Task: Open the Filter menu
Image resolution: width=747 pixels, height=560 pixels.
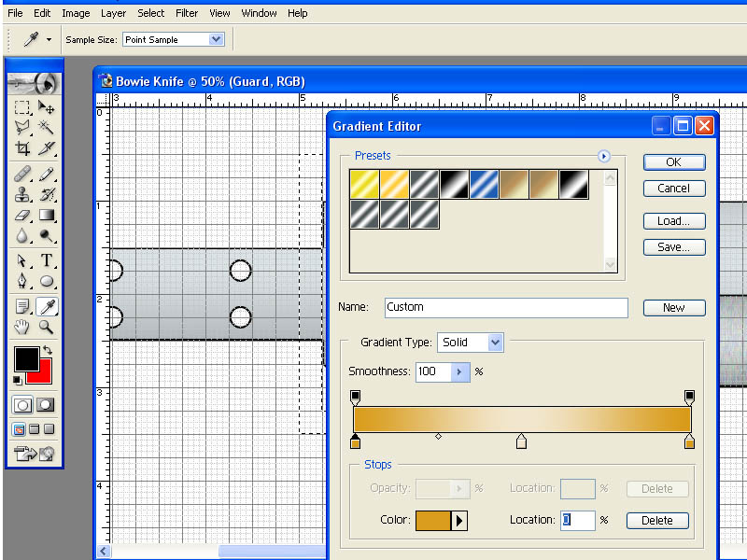Action: [x=186, y=13]
